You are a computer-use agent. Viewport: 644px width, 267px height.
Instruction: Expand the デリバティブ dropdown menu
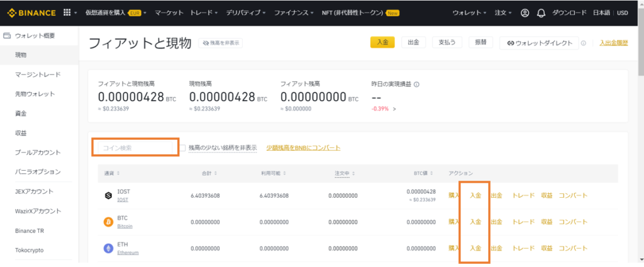[x=245, y=13]
